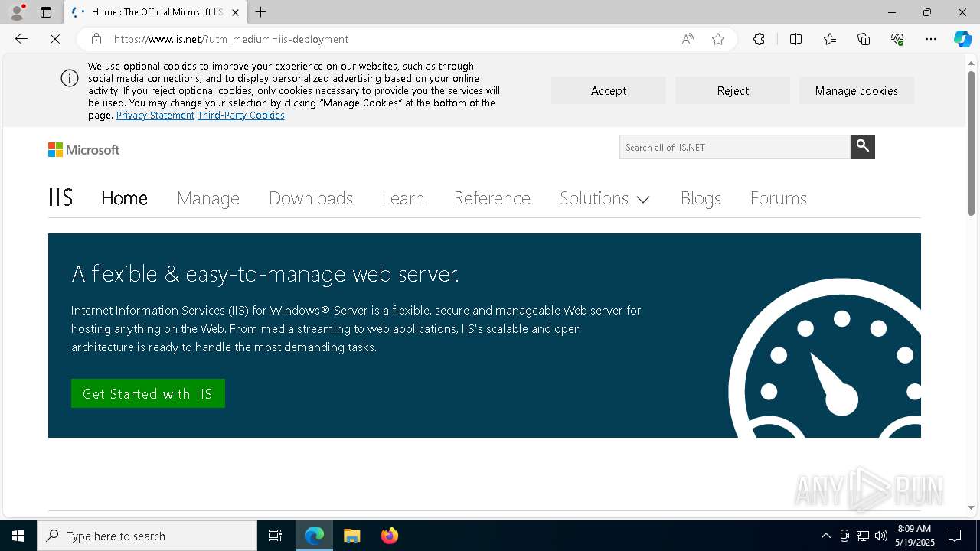Click the Edge taskbar icon

[x=315, y=536]
